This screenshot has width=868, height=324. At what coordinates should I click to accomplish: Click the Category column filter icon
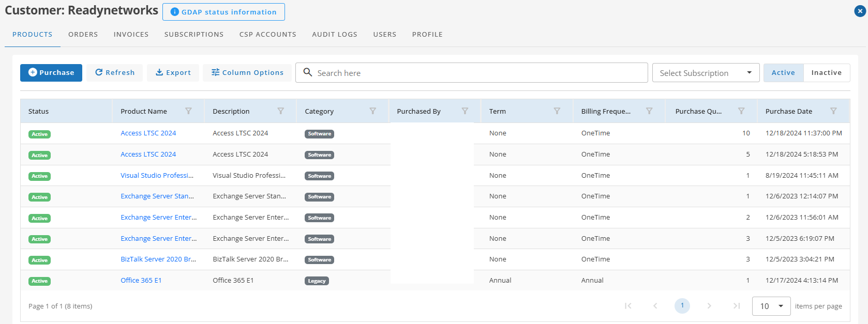coord(372,111)
